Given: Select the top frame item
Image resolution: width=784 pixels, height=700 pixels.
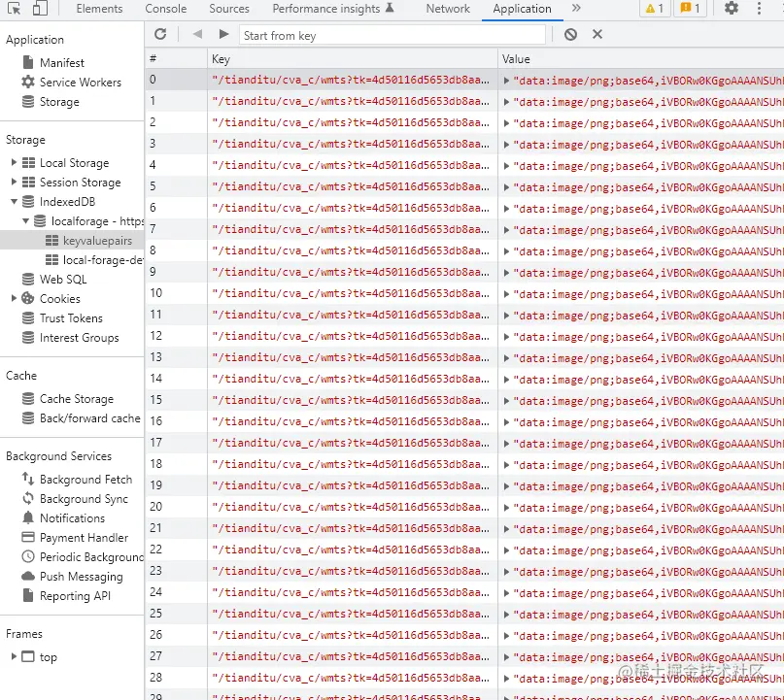Looking at the screenshot, I should pyautogui.click(x=48, y=657).
